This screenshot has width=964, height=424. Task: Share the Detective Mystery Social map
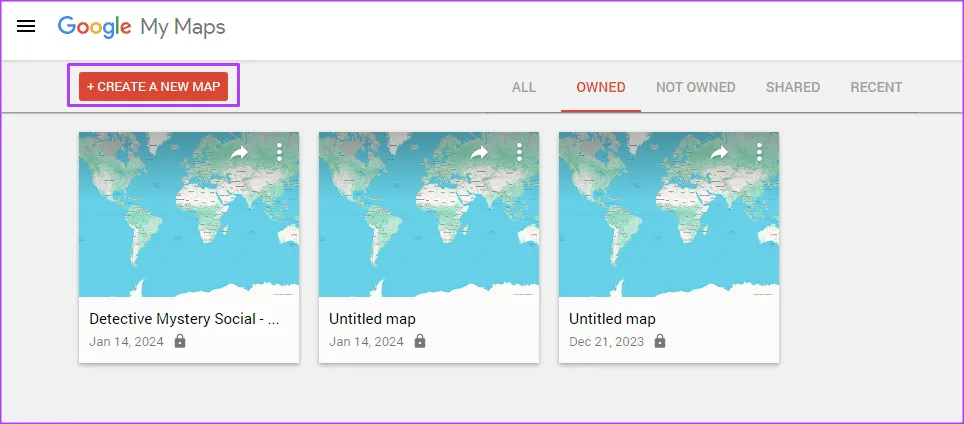[x=239, y=152]
